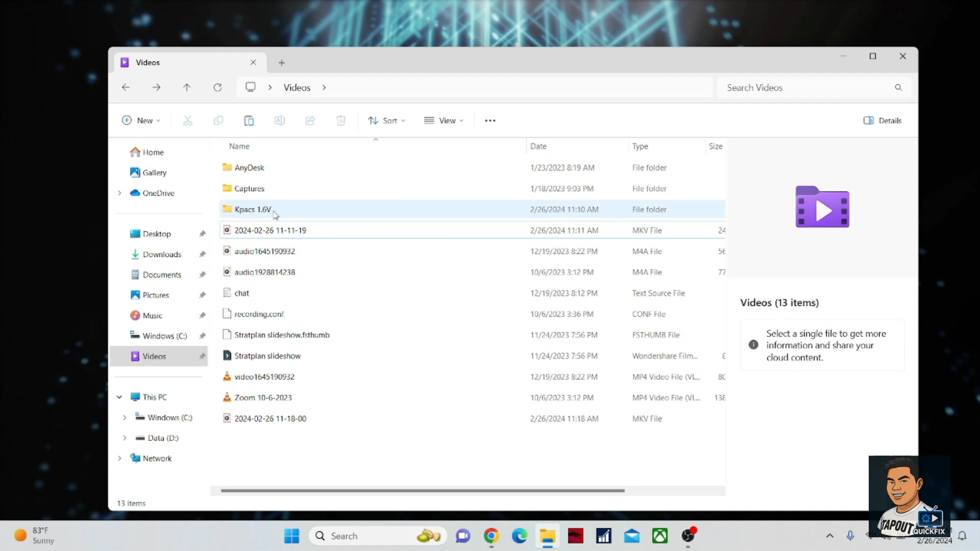980x551 pixels.
Task: Select video1645190932 VLC file
Action: coord(472,377)
